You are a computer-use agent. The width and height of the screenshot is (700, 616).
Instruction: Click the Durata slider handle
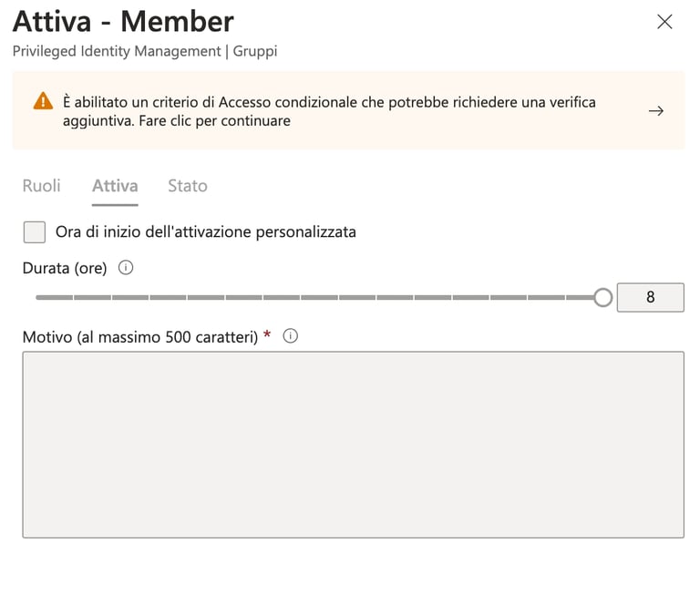point(602,297)
